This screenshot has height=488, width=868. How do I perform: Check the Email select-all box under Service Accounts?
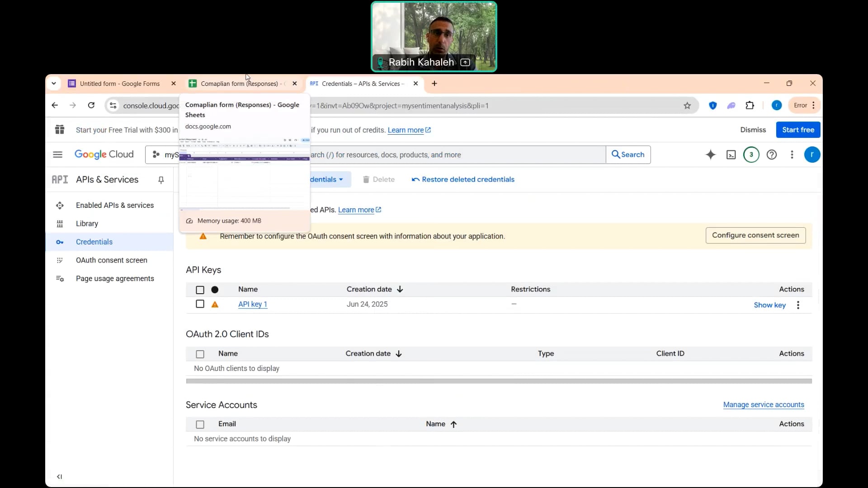199,424
